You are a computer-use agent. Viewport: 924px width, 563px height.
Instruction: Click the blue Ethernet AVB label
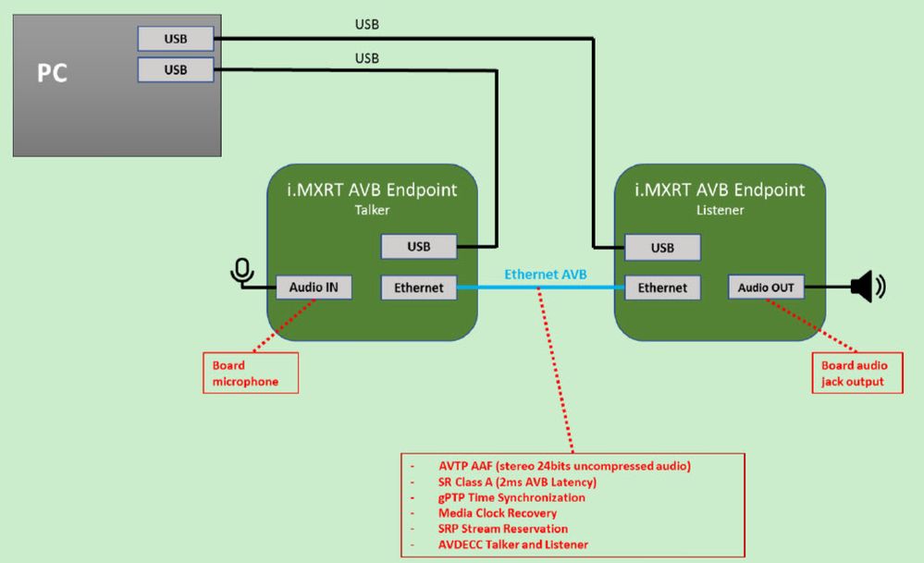pyautogui.click(x=546, y=275)
